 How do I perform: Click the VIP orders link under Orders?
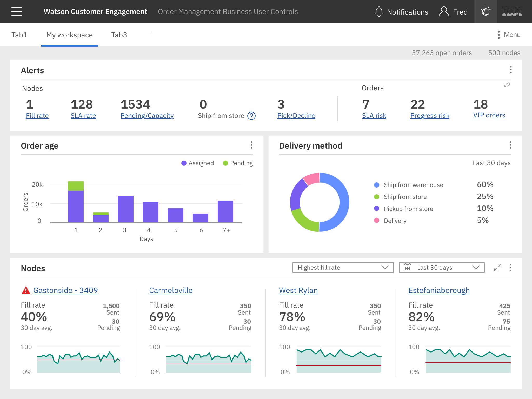[489, 115]
